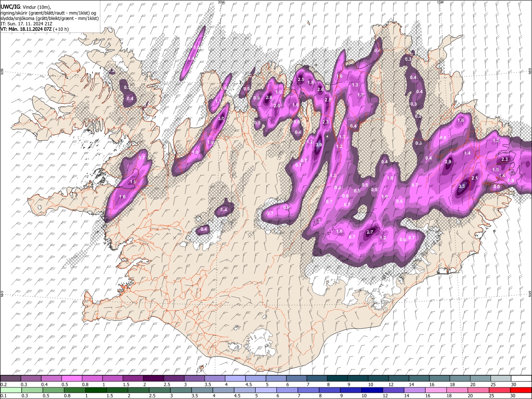Screen dimensions: 532x399
Task: Click the '15W' longitude label
Action: click(440, 2)
